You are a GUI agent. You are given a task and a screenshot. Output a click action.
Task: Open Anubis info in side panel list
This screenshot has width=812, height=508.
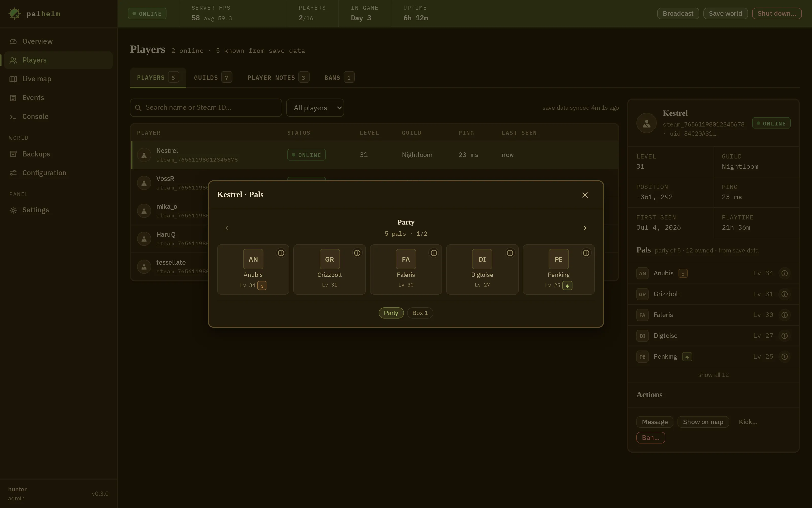click(785, 274)
